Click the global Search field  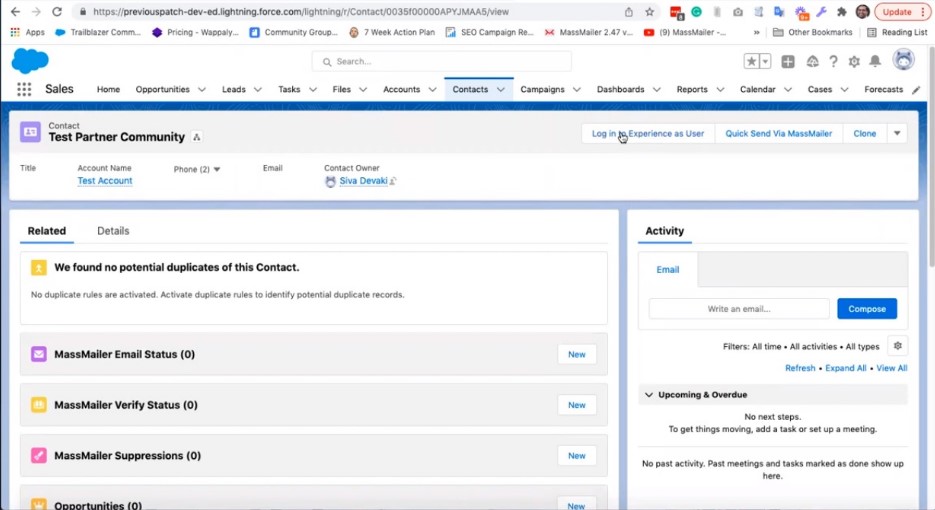click(441, 61)
